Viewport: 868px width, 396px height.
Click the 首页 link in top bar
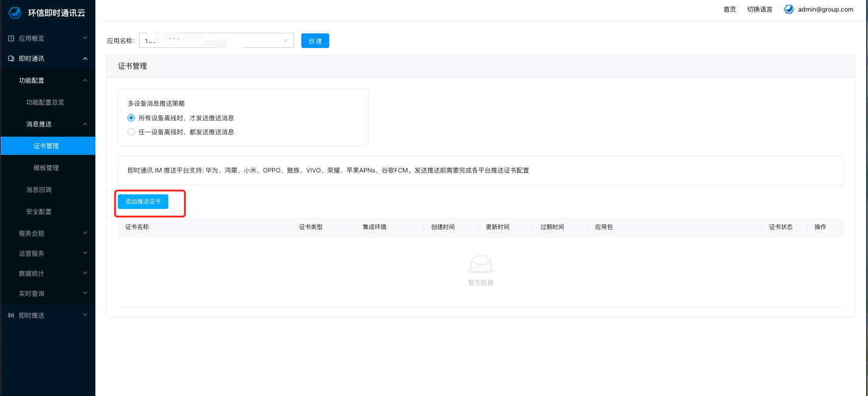(x=730, y=9)
